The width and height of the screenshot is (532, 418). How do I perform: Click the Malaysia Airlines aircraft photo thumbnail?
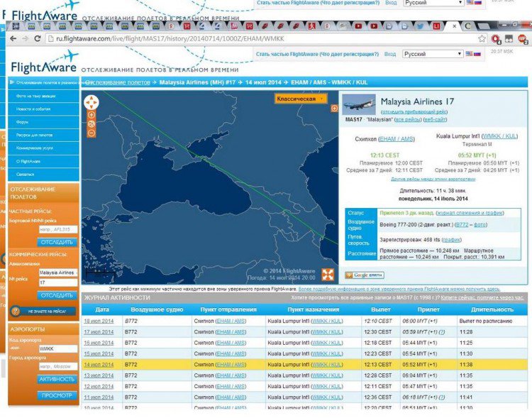[x=360, y=104]
